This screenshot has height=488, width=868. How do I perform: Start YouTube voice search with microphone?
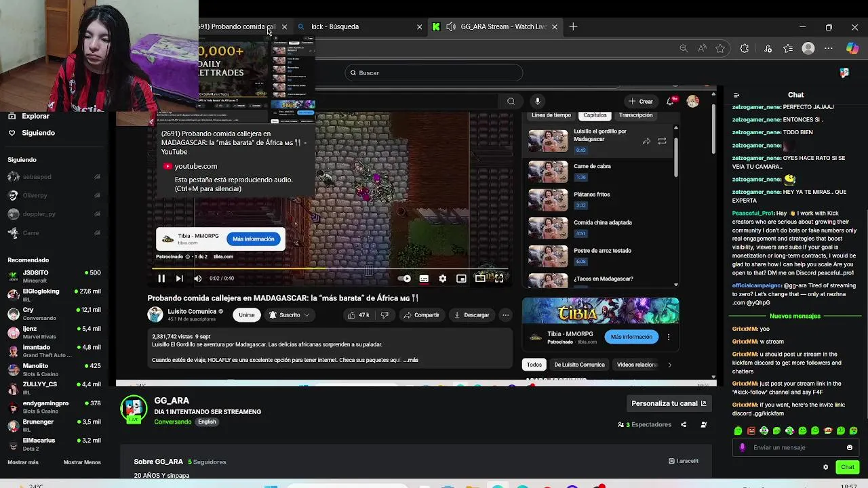pos(538,102)
